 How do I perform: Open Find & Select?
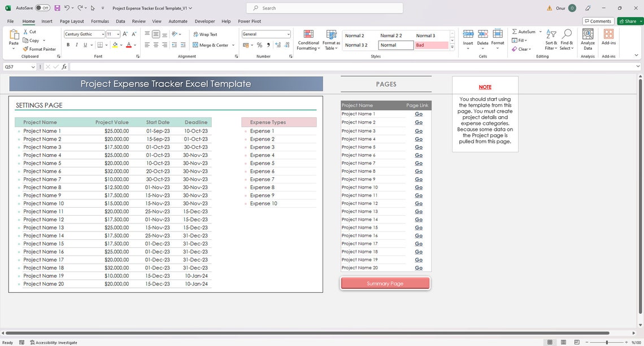(567, 40)
